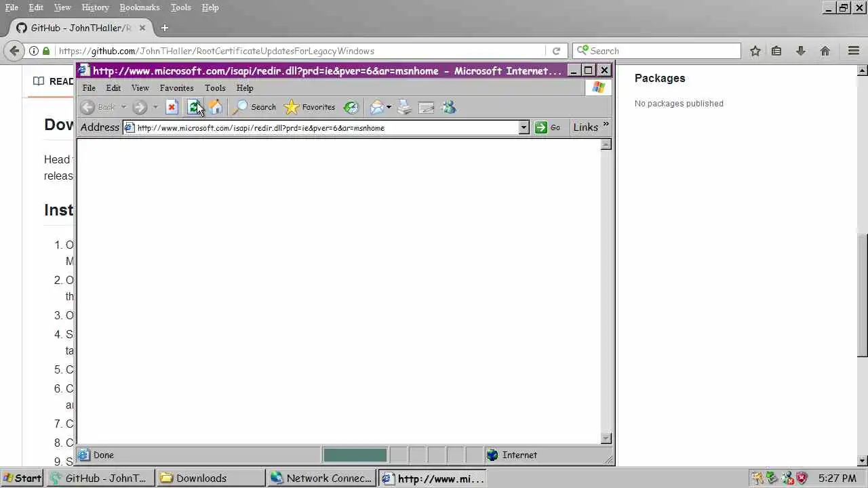Open the Address bar dropdown list
Image resolution: width=868 pixels, height=488 pixels.
524,127
